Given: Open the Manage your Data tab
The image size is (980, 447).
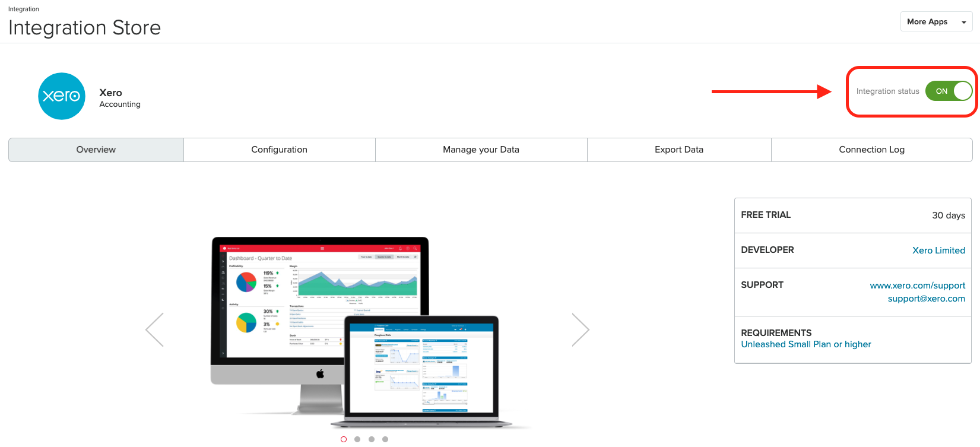Looking at the screenshot, I should pyautogui.click(x=481, y=150).
